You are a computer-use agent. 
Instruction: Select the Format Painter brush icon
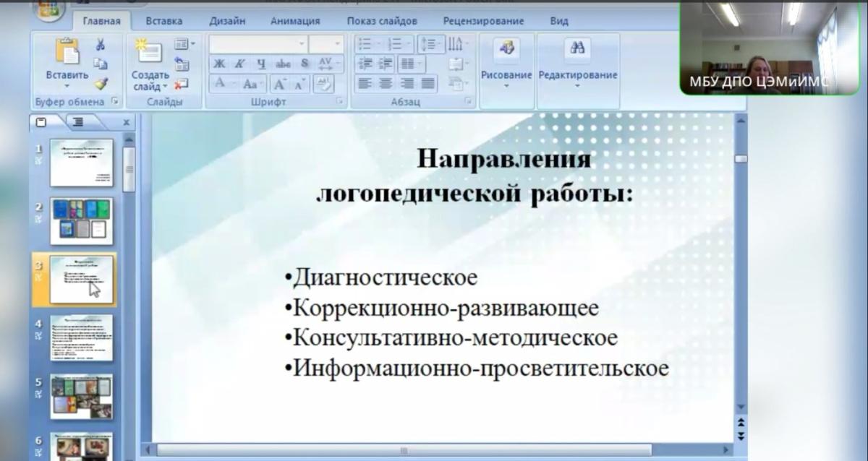click(x=101, y=83)
